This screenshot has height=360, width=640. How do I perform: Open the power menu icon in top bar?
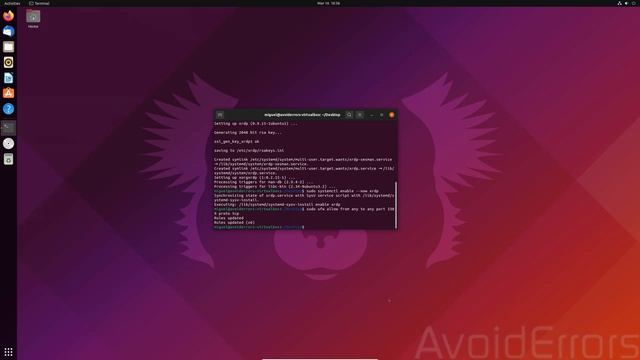point(634,3)
